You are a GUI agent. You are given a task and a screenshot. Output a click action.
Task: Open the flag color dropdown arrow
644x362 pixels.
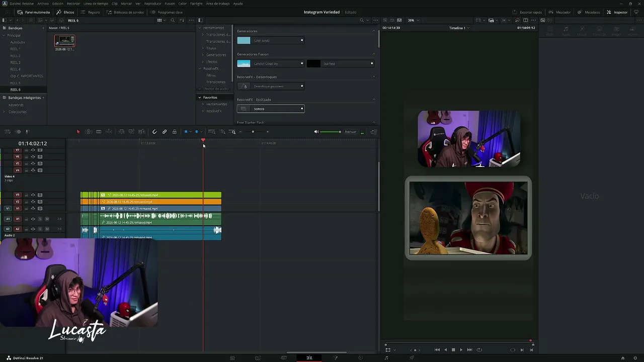click(x=190, y=132)
